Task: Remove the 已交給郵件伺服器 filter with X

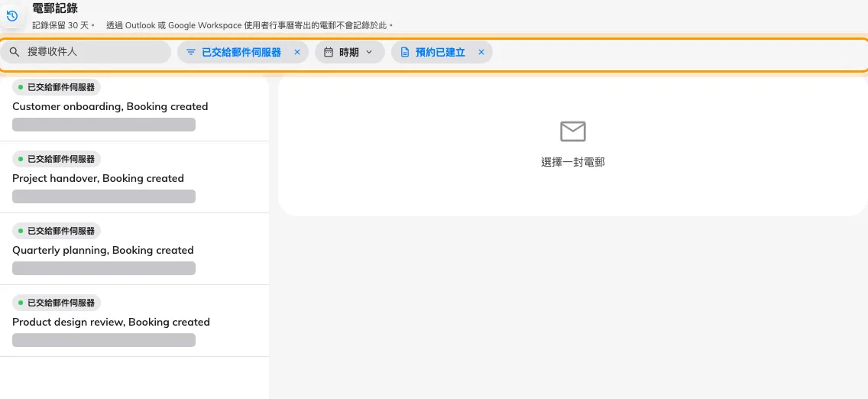Action: point(297,52)
